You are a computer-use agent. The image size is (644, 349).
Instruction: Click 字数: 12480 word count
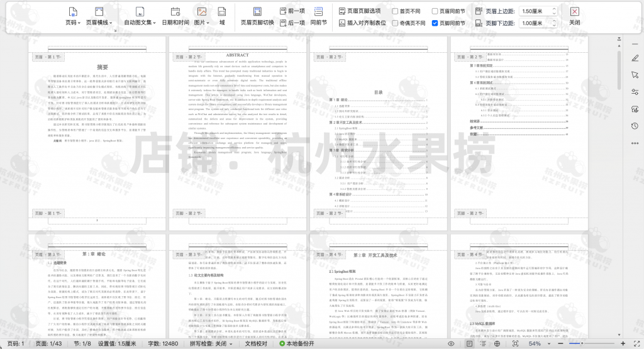pyautogui.click(x=163, y=344)
